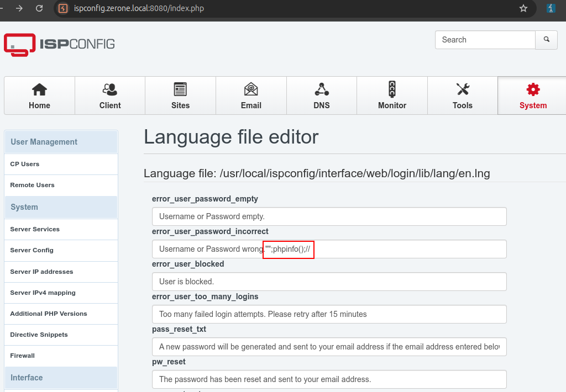566x392 pixels.
Task: Click the browser extension icon at top right
Action: tap(551, 8)
